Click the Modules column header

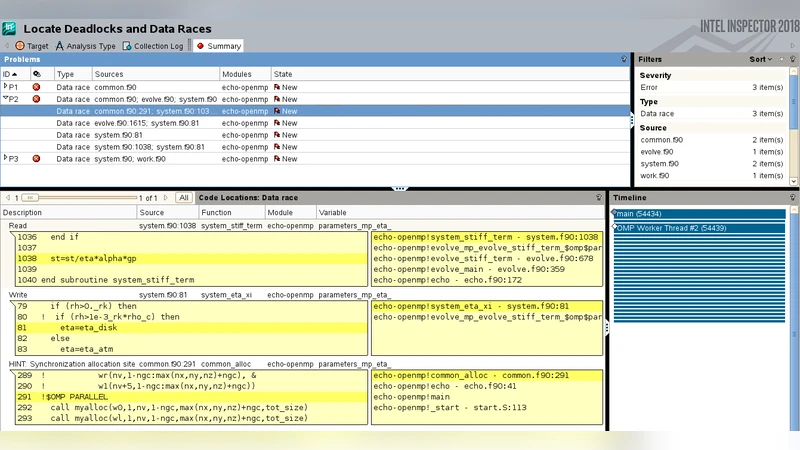tap(245, 74)
